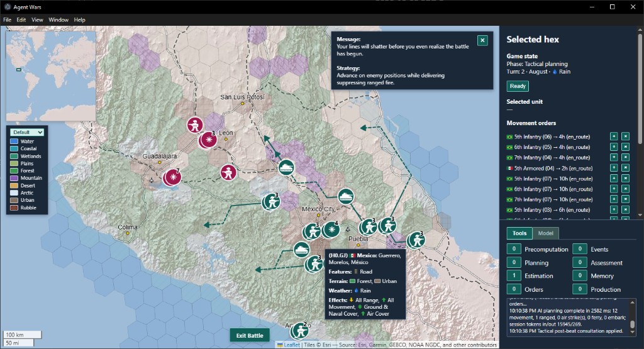Click the log panel scrollbar

tap(633, 318)
